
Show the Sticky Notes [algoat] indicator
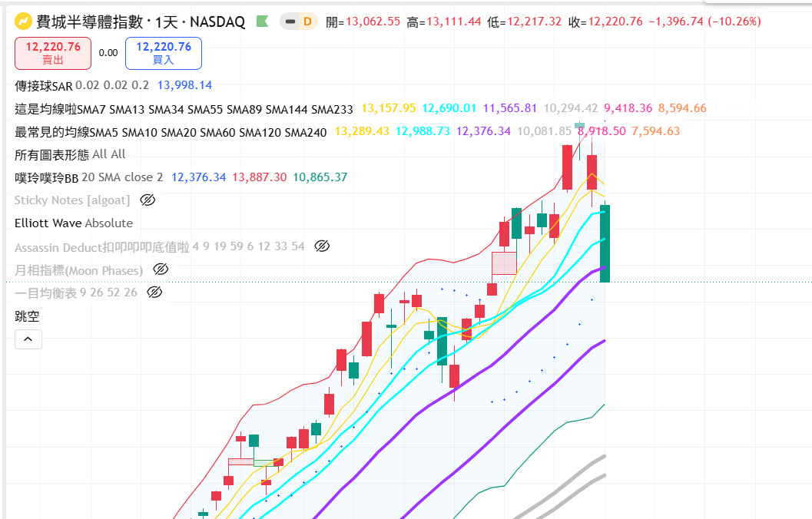147,200
